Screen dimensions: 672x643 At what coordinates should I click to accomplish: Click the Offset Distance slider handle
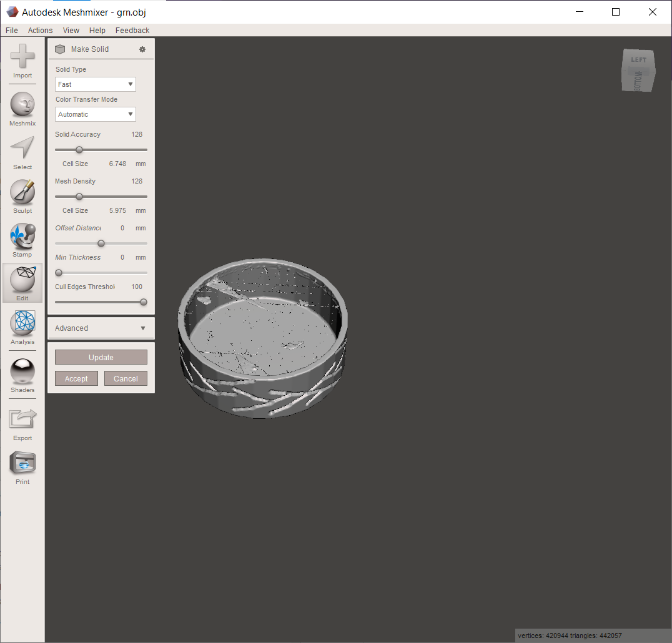tap(101, 243)
